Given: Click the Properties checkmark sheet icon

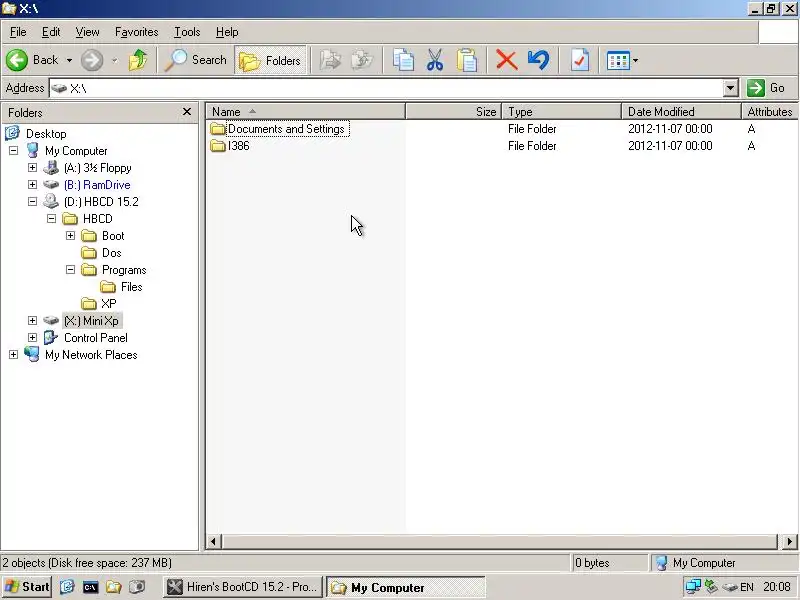Looking at the screenshot, I should coord(580,60).
